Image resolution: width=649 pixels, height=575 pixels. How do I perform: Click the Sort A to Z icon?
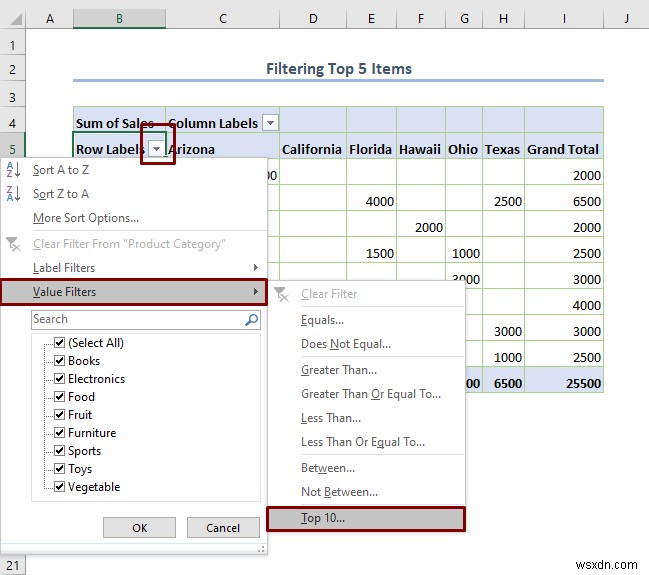point(13,170)
